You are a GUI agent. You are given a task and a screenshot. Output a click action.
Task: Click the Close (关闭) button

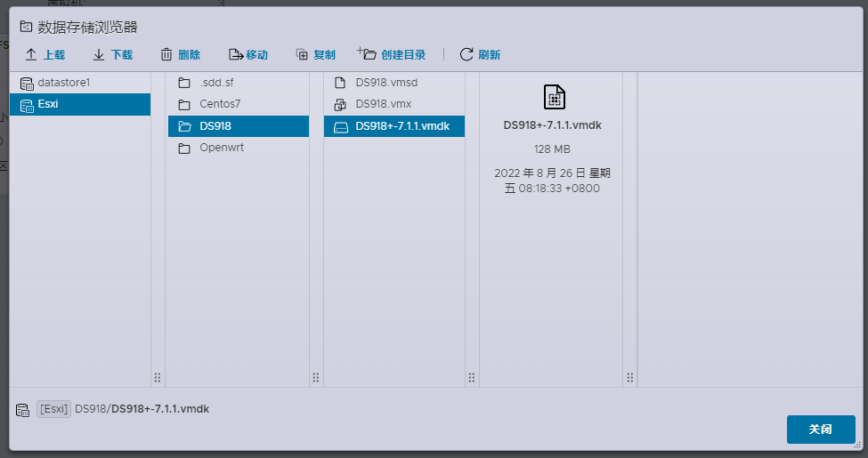(x=820, y=429)
